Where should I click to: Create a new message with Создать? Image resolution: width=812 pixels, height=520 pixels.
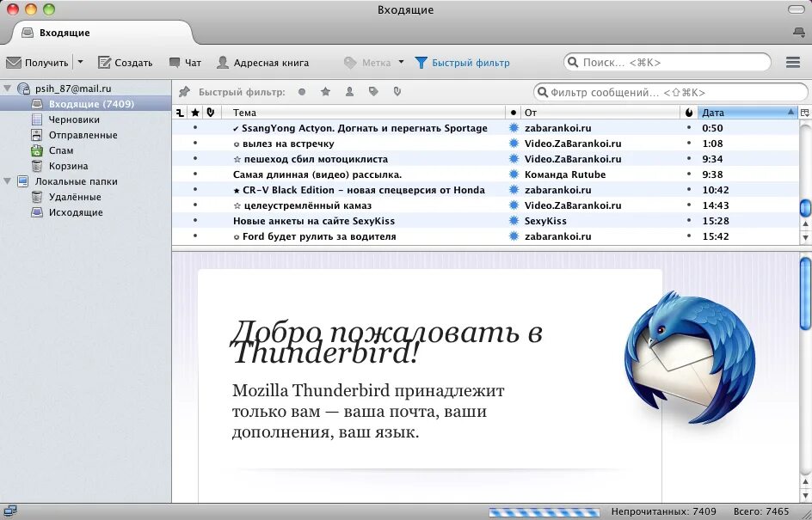pos(126,63)
